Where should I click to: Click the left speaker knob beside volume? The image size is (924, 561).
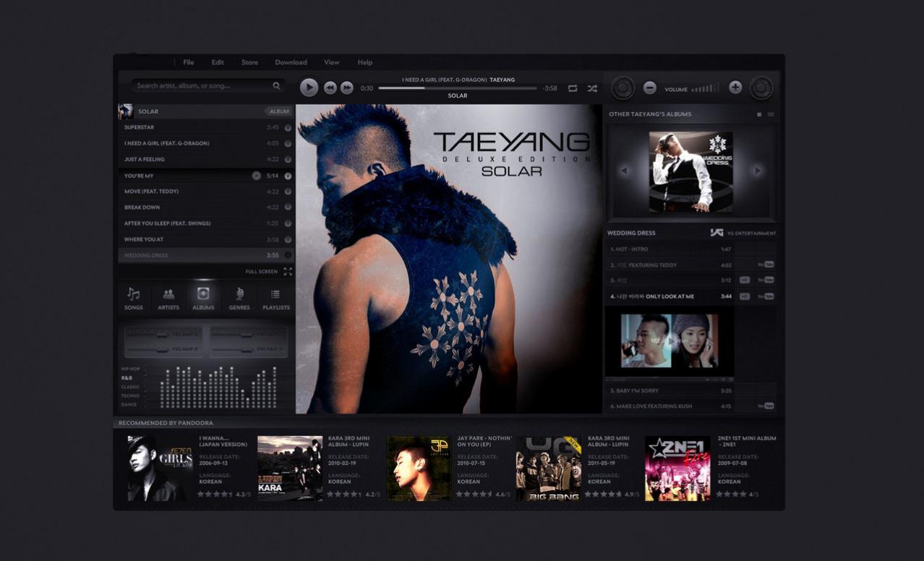pyautogui.click(x=623, y=88)
